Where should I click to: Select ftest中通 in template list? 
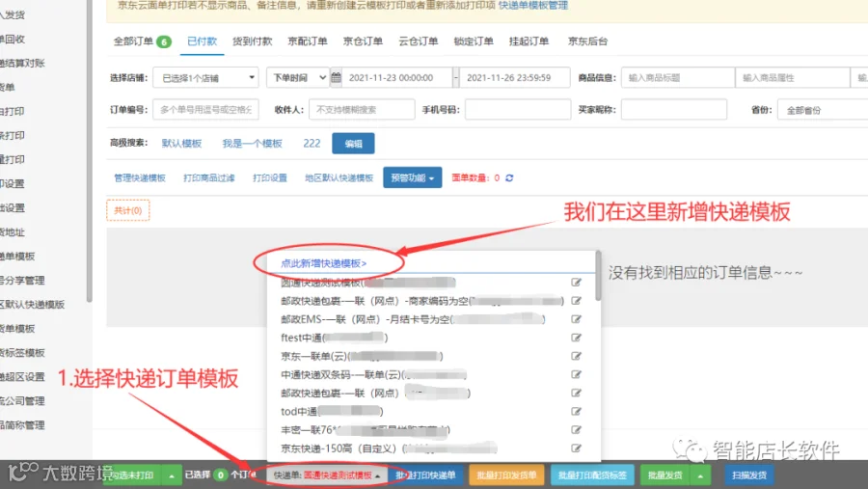coord(334,338)
